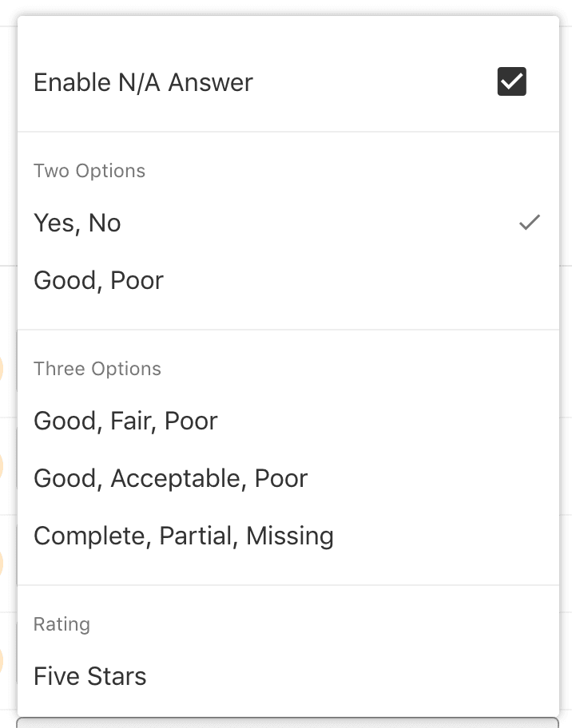Image resolution: width=572 pixels, height=728 pixels.
Task: Pick the Good, Acceptable, Poor scale
Action: (170, 478)
